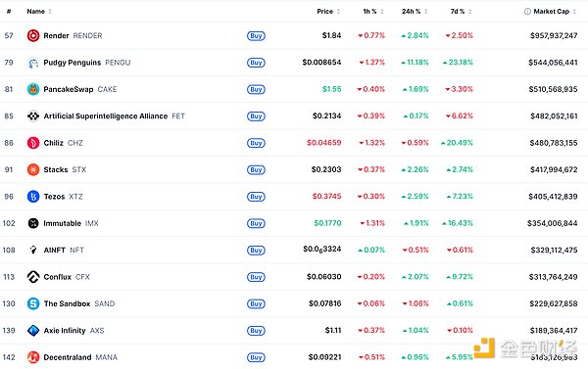Open the Conflux CFX page
Screen dimensions: 588x369
(x=67, y=277)
